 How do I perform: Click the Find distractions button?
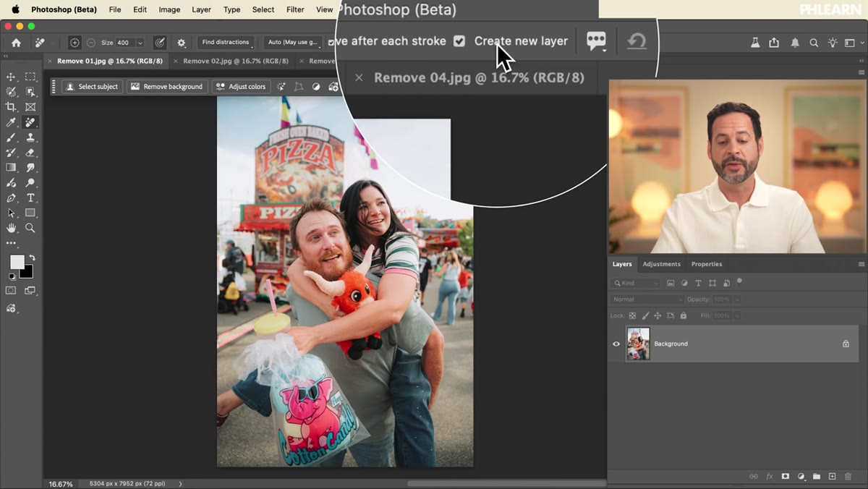point(225,43)
